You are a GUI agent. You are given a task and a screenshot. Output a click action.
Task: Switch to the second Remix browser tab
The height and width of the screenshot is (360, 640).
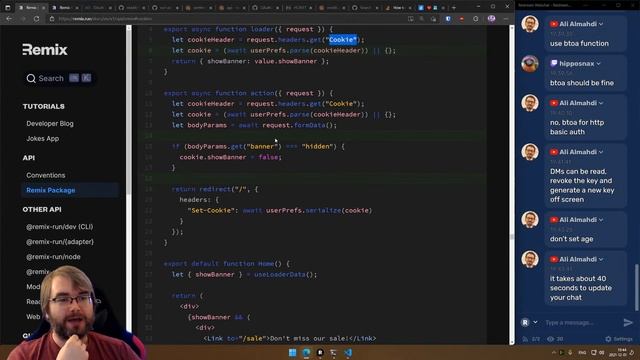[x=65, y=7]
